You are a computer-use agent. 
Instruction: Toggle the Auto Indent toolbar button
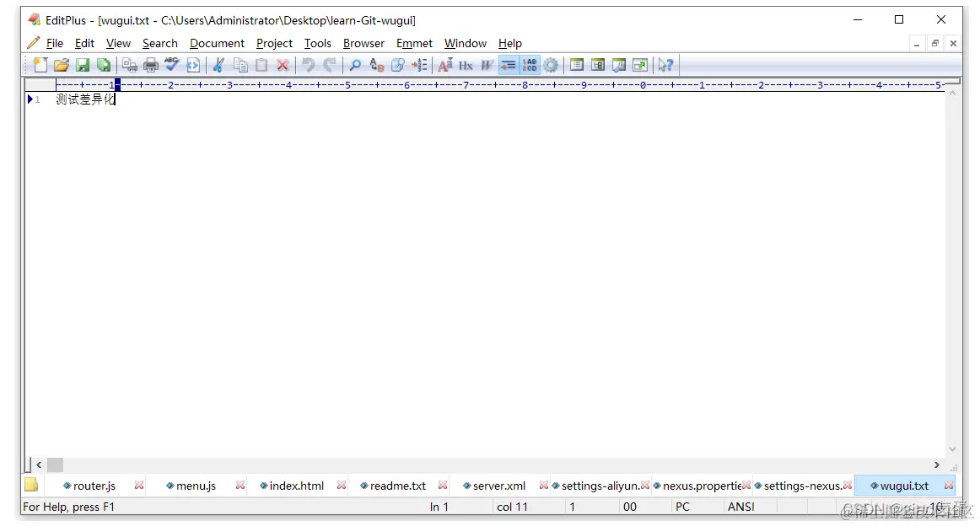pyautogui.click(x=509, y=65)
